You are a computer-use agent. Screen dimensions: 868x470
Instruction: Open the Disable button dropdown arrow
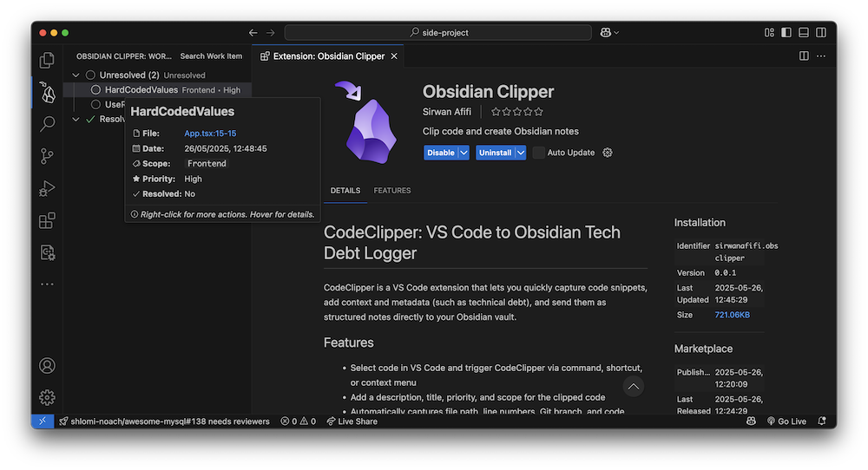pyautogui.click(x=464, y=153)
